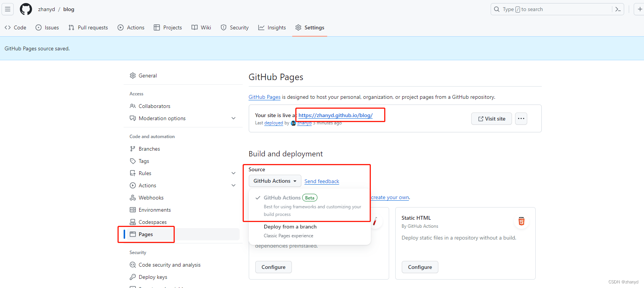Click the blog repository name in breadcrumb

coord(69,9)
